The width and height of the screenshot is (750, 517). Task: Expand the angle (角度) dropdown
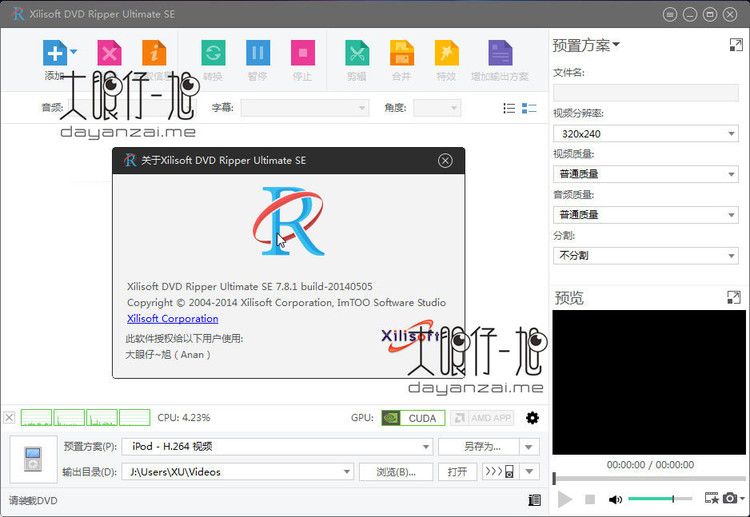click(x=453, y=108)
